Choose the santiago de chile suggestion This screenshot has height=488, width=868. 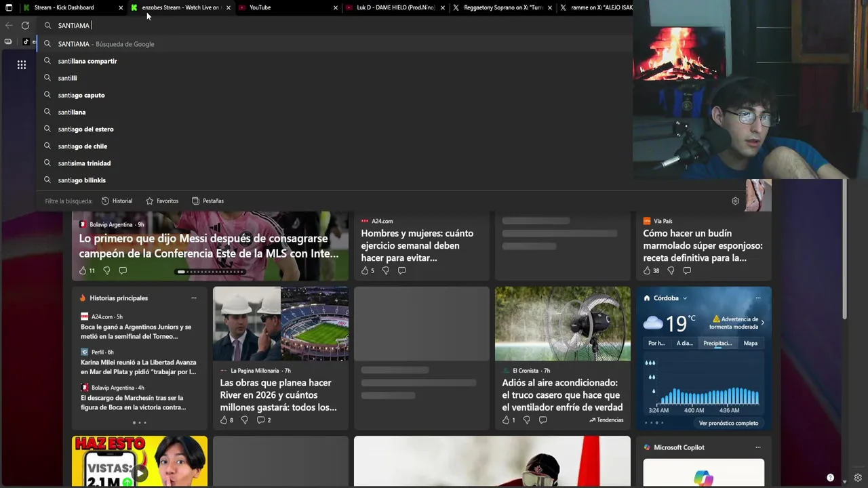(x=334, y=146)
